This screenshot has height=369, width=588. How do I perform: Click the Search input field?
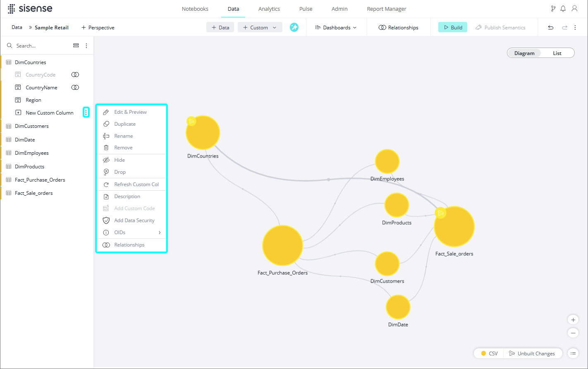coord(41,46)
